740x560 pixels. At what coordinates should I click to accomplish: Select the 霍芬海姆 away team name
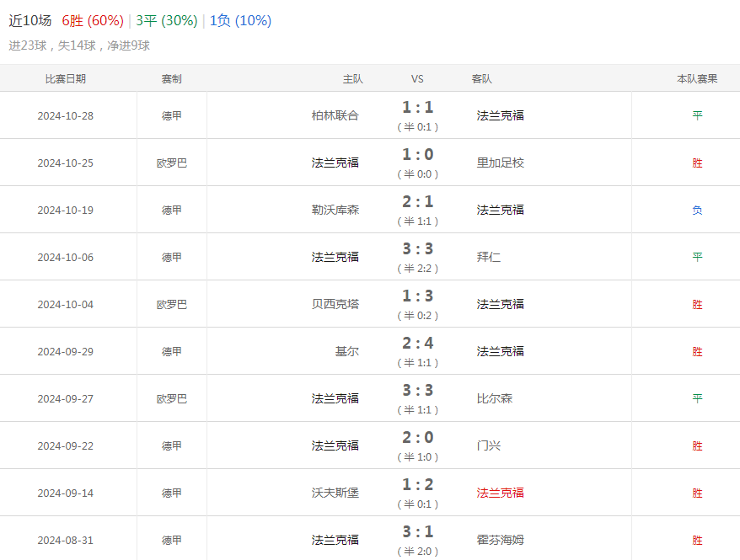(x=501, y=540)
